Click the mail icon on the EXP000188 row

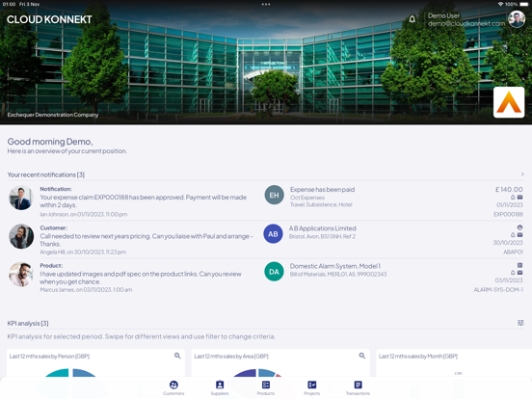[519, 198]
